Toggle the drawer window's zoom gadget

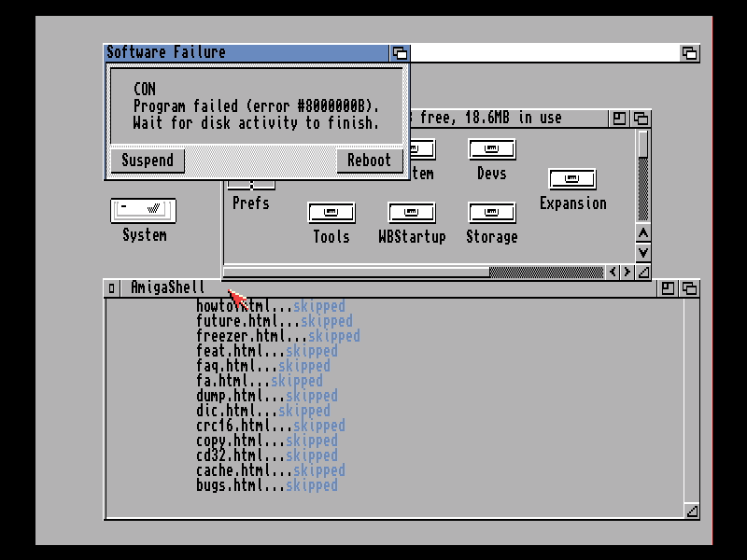point(620,119)
